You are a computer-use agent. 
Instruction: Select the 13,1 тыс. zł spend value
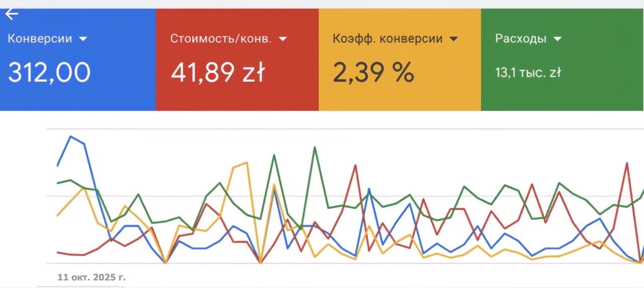(528, 73)
